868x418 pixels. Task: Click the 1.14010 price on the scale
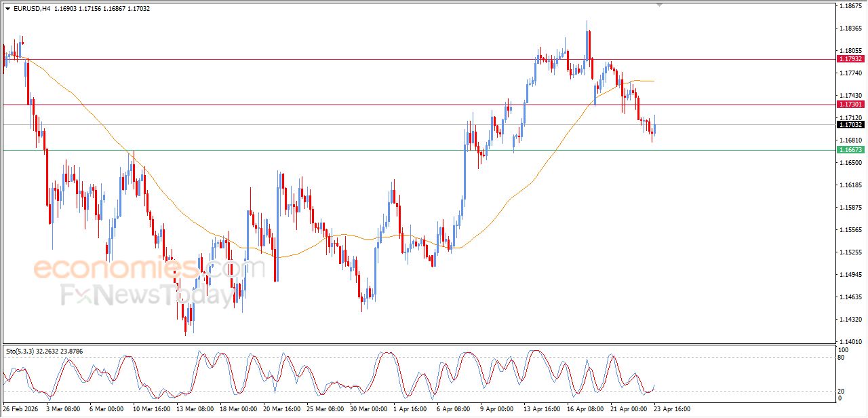[x=850, y=342]
